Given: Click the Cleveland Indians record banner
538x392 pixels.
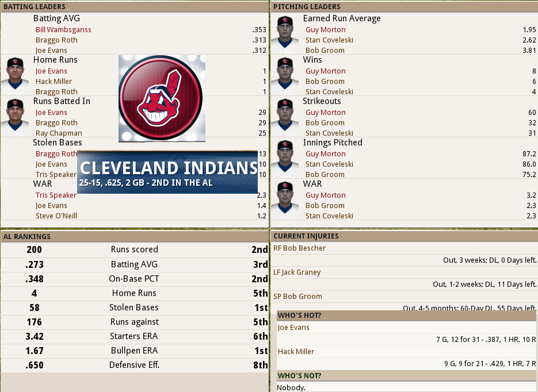Looking at the screenshot, I should (167, 172).
